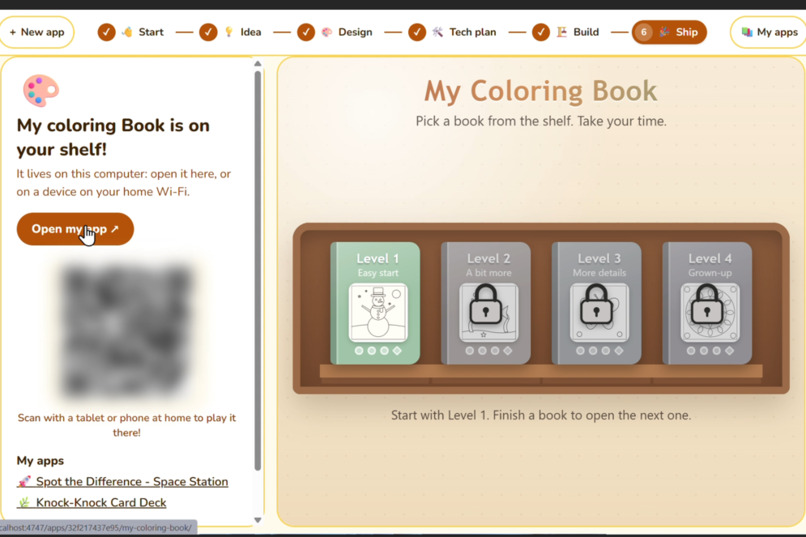Screen dimensions: 806x537
Task: Click the lightbulb Idea icon
Action: (x=229, y=32)
